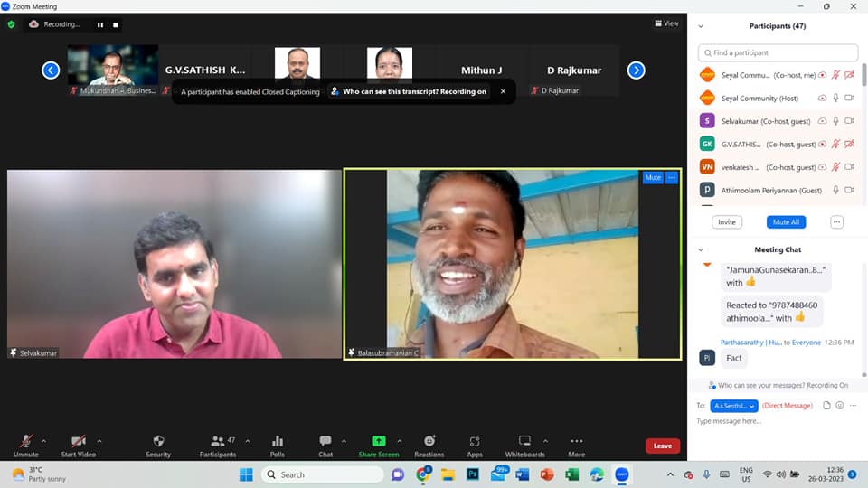Click the red Leave button

click(662, 446)
